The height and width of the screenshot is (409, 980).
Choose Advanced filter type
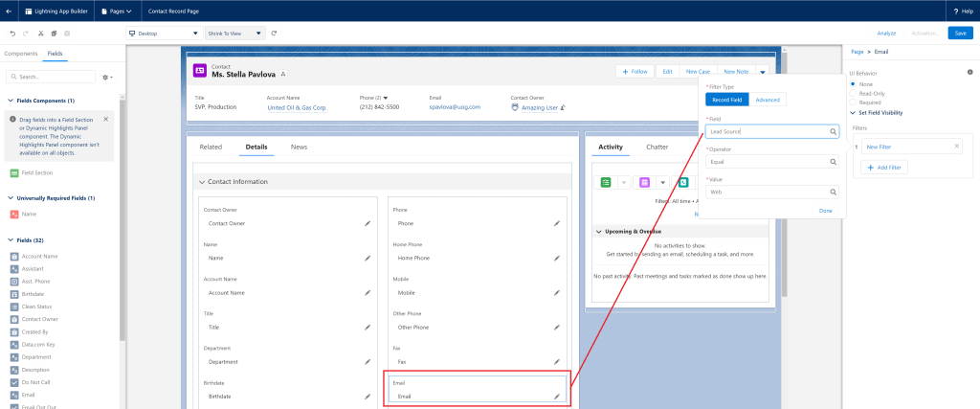click(x=768, y=100)
